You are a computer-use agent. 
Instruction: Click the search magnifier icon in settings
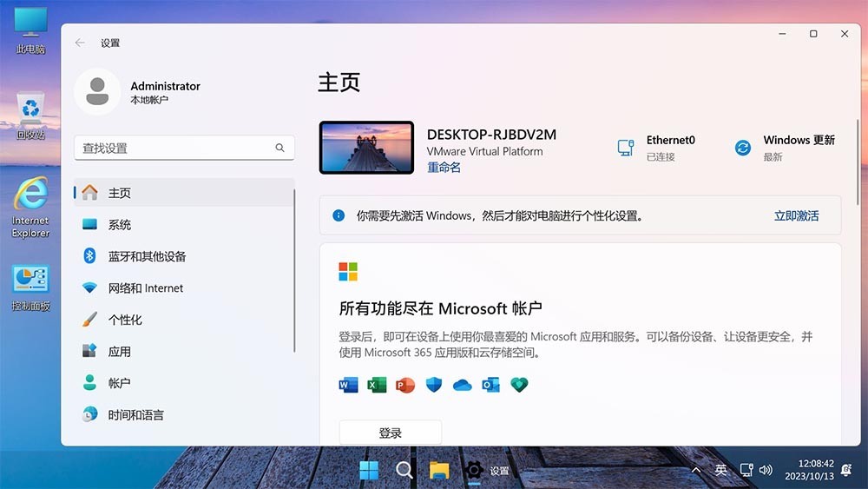click(279, 149)
